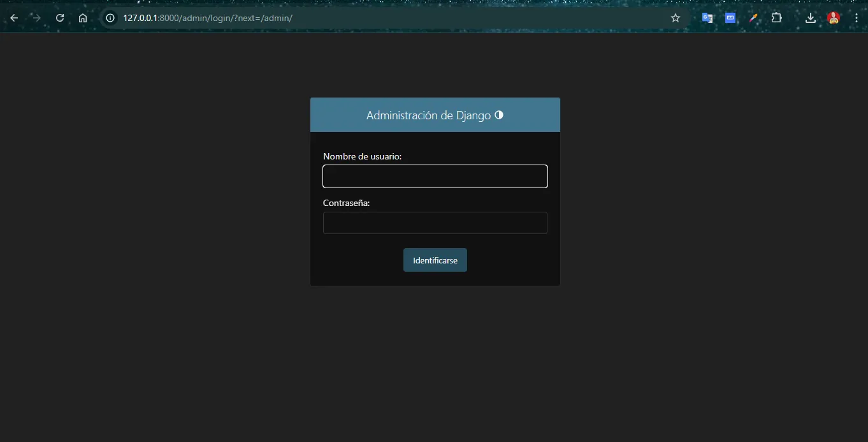Show the browser downloads panel
Viewport: 868px width, 442px height.
coord(811,18)
